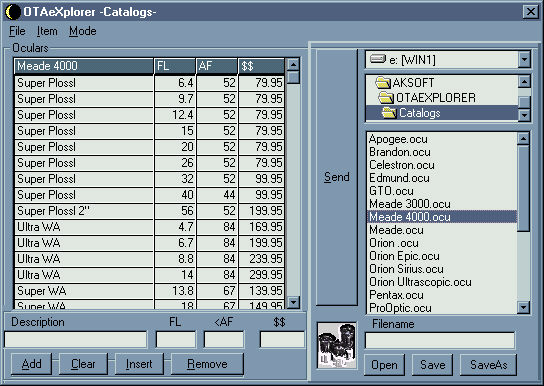Viewport: 544px width, 386px height.
Task: Click price cell 239.95
Action: [261, 259]
